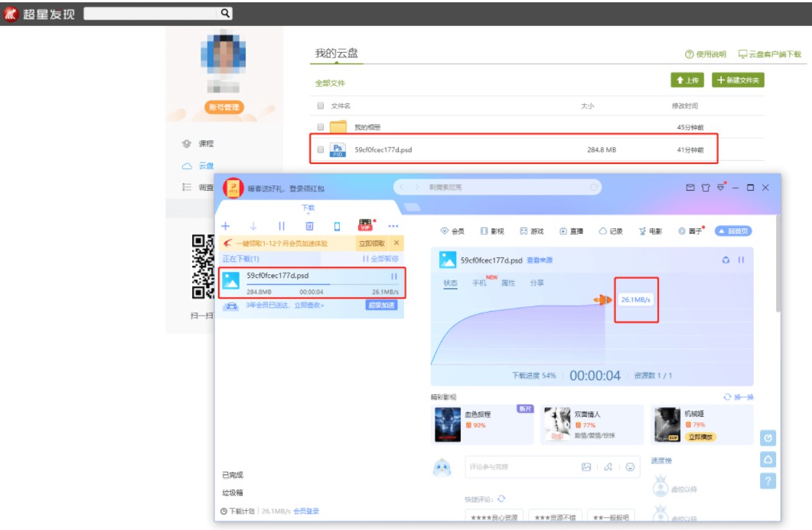Image resolution: width=812 pixels, height=530 pixels.
Task: Open the 云盘客户端下载 link
Action: [770, 54]
